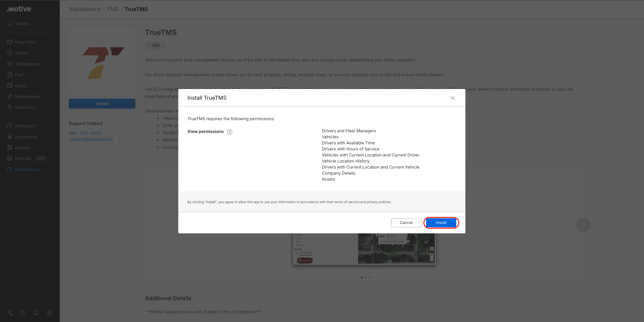Click the large TrueTMS page heading

[161, 33]
